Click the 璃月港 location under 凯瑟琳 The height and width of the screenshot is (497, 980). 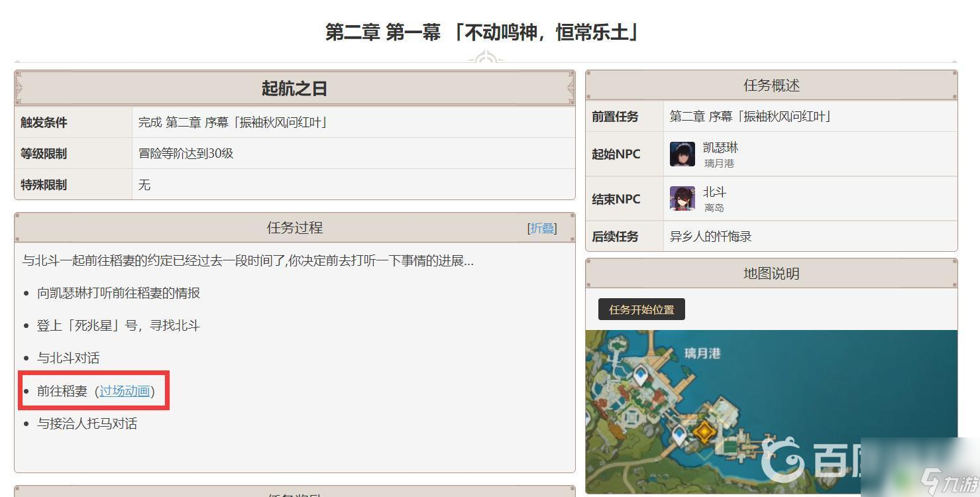click(x=719, y=163)
